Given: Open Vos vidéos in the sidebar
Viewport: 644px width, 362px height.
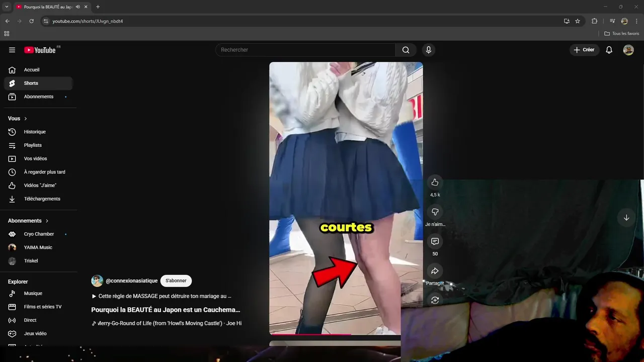Looking at the screenshot, I should point(38,158).
